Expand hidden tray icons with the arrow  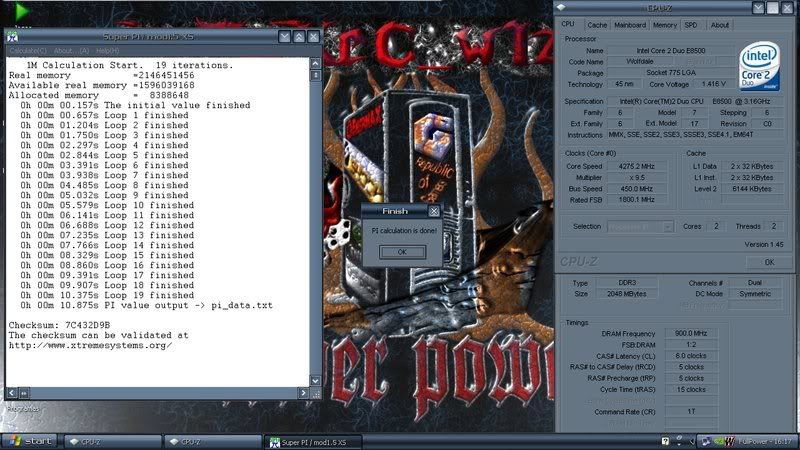point(691,441)
